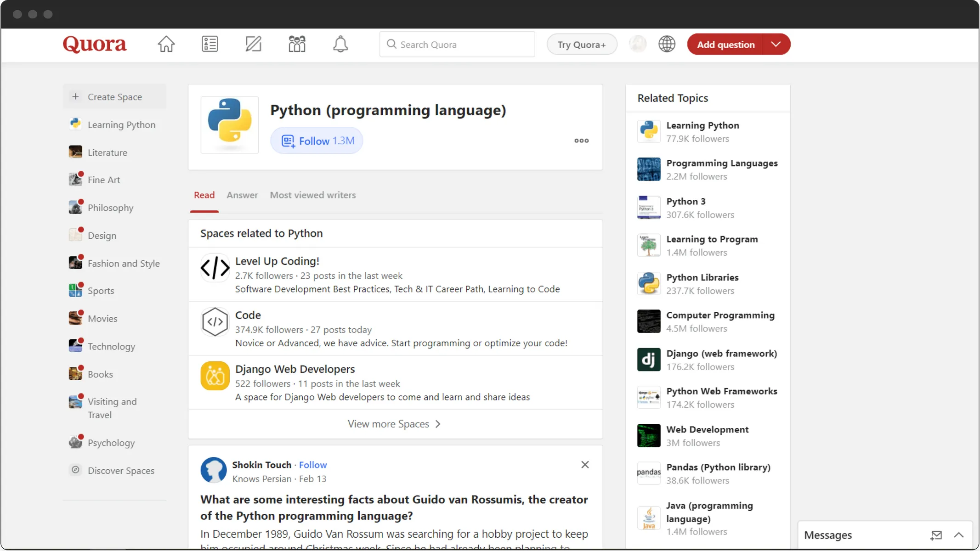Switch language via the globe icon
The height and width of the screenshot is (551, 980).
point(667,44)
